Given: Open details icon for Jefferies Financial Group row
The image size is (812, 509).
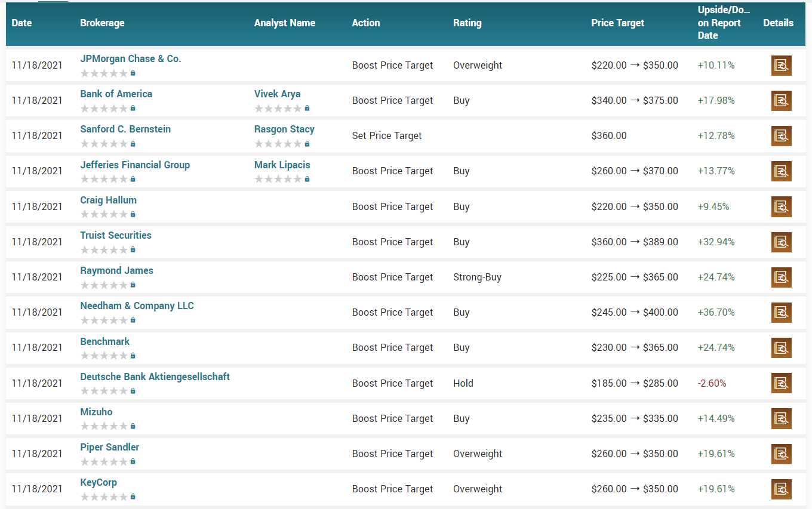Looking at the screenshot, I should pos(781,171).
